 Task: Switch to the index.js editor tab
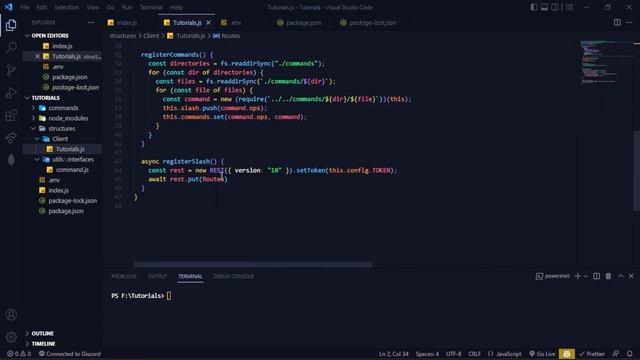click(x=127, y=22)
